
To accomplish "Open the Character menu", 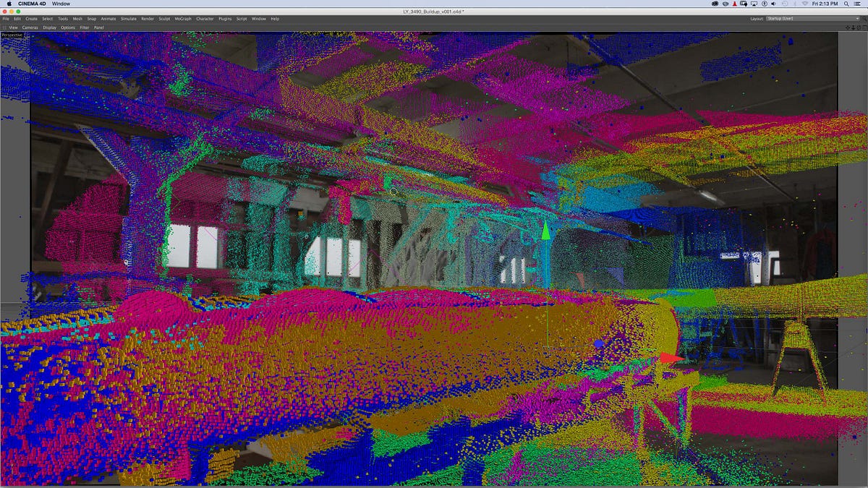I will [x=203, y=19].
